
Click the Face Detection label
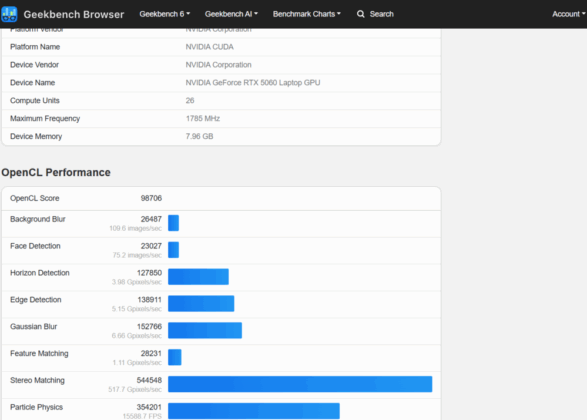click(35, 246)
